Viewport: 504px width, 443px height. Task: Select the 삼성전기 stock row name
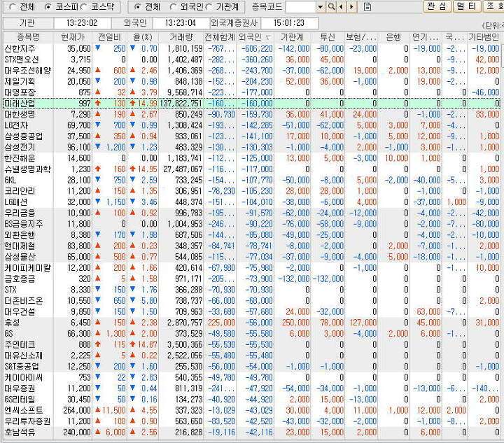point(20,147)
